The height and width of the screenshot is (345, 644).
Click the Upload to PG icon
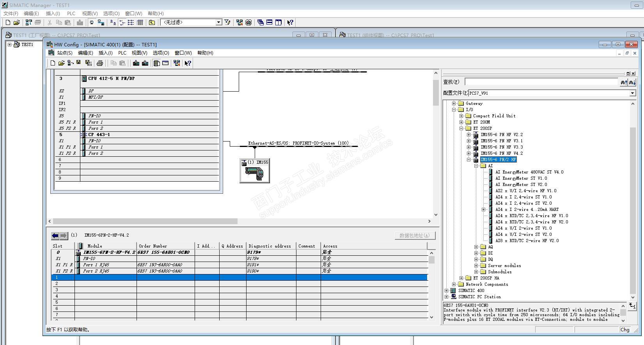click(145, 63)
